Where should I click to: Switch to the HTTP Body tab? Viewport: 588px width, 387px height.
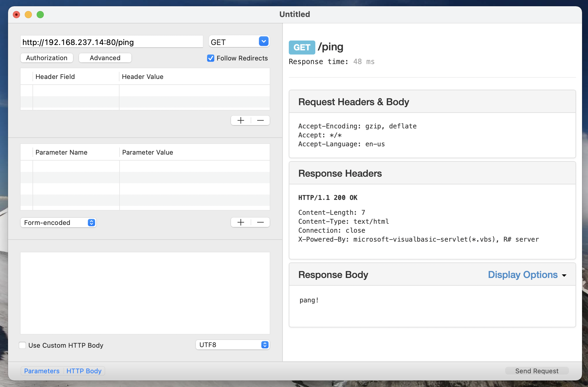pyautogui.click(x=84, y=371)
